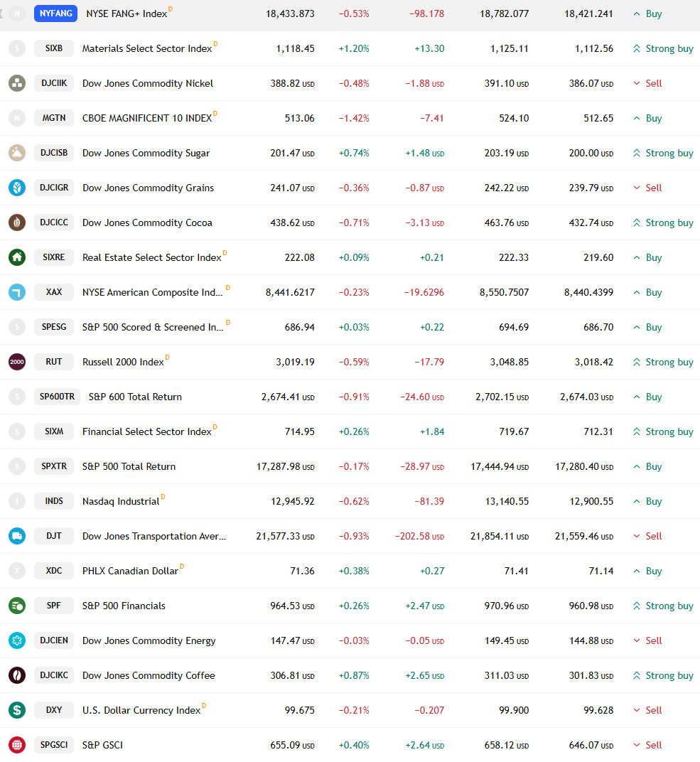Screen dimensions: 700x762
Task: Open Russell 2000 Index link
Action: coord(124,362)
